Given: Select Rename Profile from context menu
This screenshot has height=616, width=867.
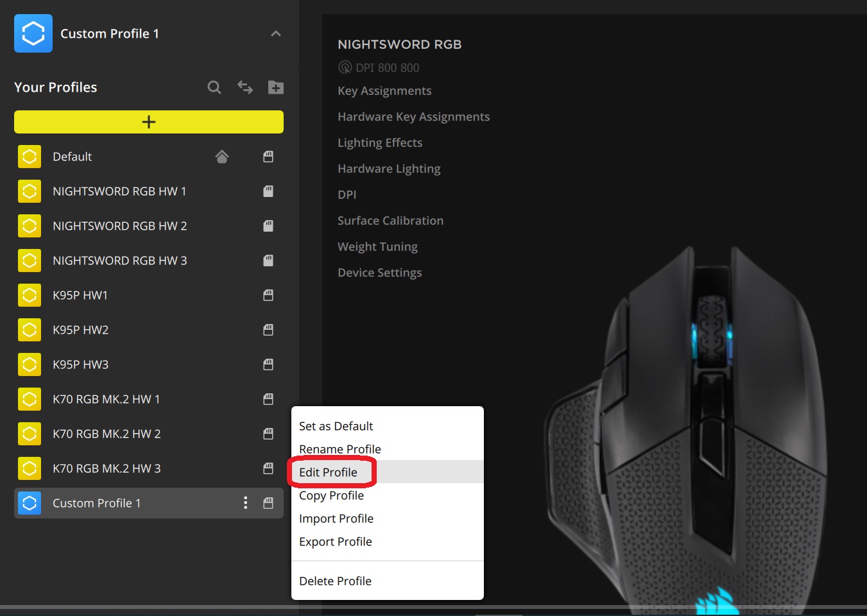Looking at the screenshot, I should [x=340, y=449].
